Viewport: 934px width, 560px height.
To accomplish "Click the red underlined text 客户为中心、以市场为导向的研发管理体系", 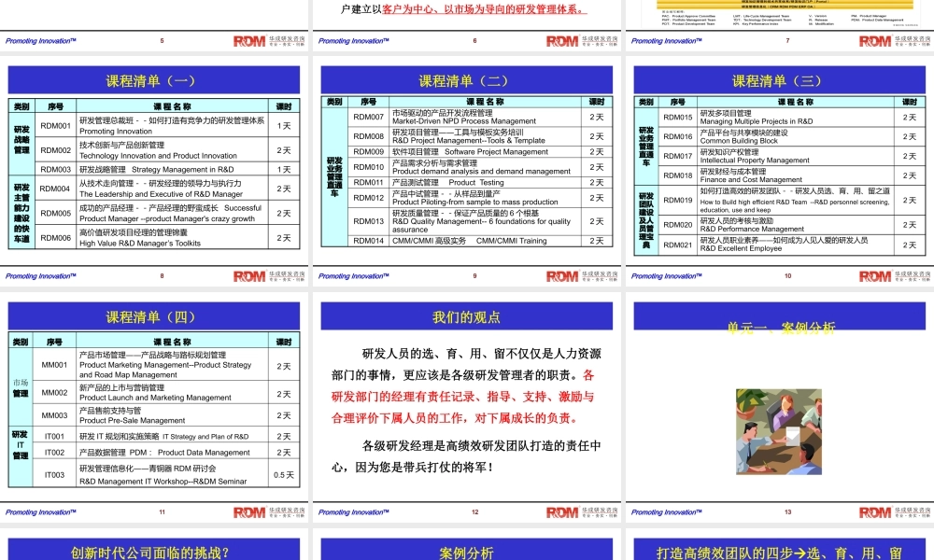I will tap(484, 9).
